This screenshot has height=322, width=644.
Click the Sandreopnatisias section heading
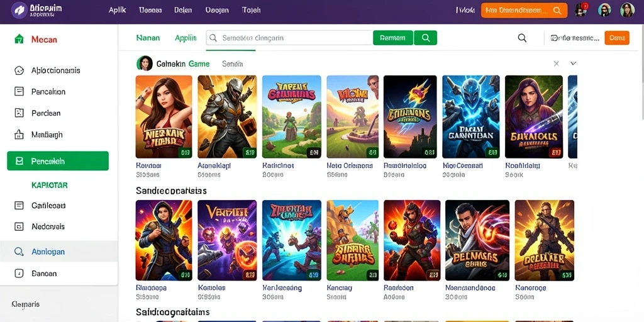[x=171, y=191]
